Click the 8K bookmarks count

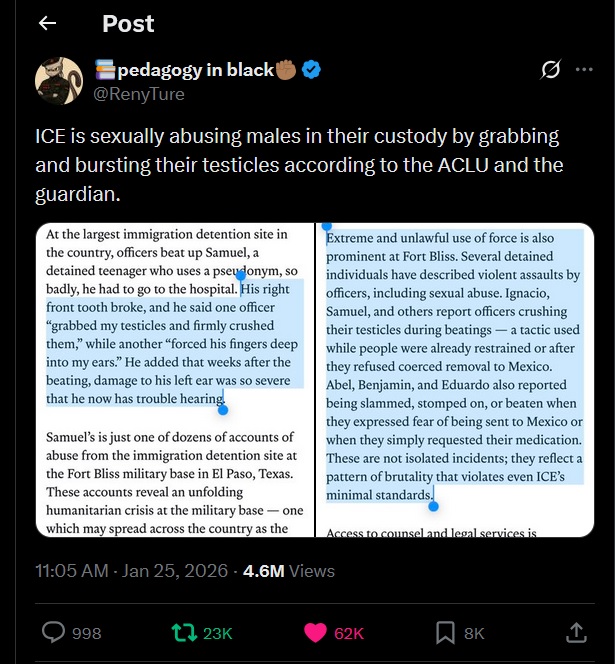tap(474, 633)
